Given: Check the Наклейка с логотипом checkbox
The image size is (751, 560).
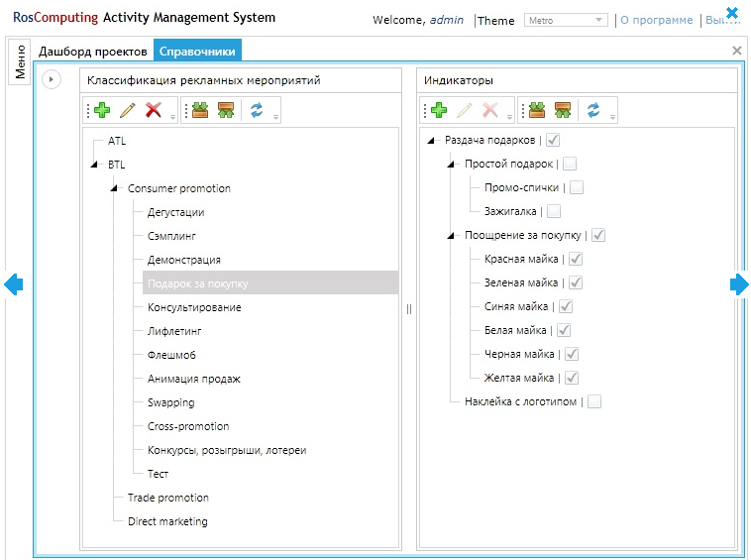Looking at the screenshot, I should [x=594, y=401].
